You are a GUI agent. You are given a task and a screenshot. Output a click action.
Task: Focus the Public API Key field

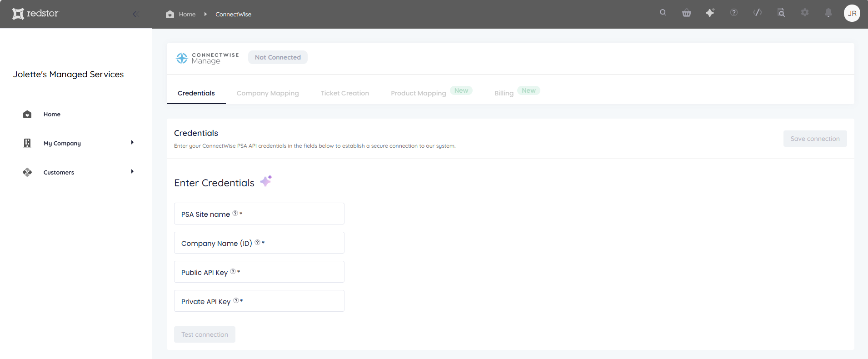point(259,272)
